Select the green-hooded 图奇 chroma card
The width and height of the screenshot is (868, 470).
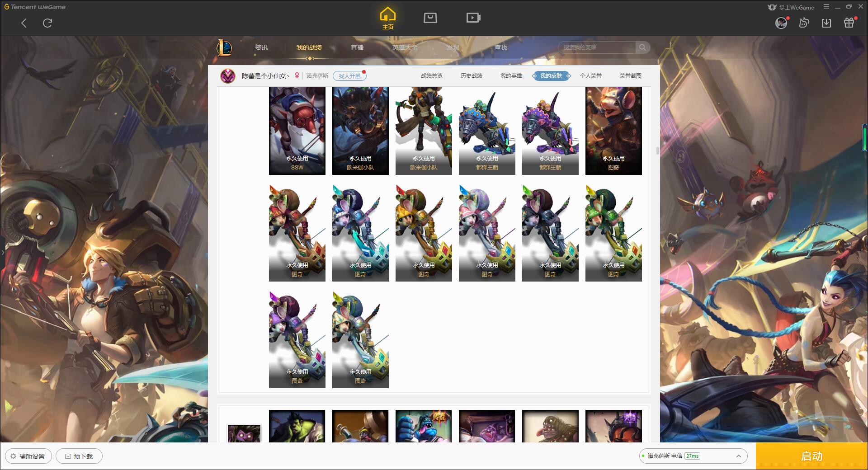613,233
